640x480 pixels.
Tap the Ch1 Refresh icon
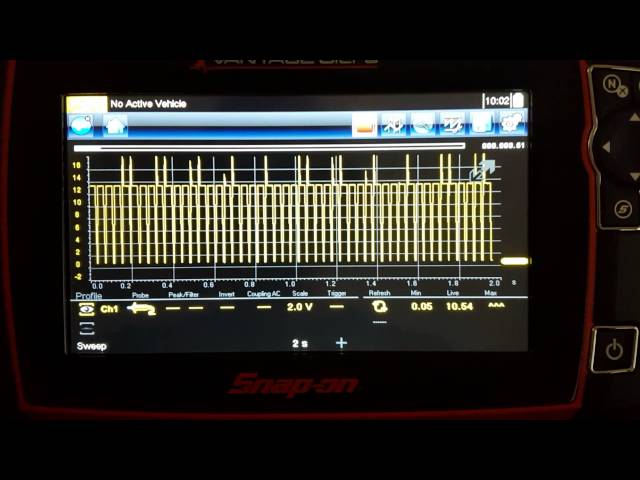(380, 307)
